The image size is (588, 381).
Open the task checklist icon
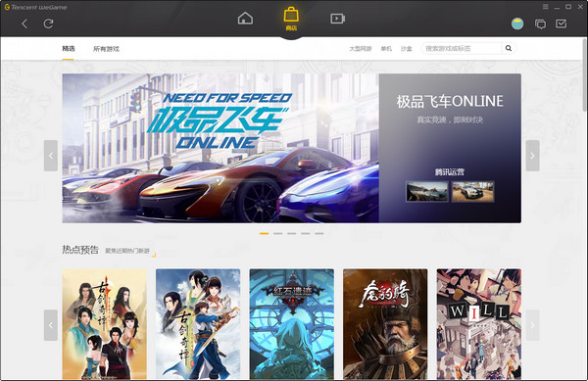point(561,24)
